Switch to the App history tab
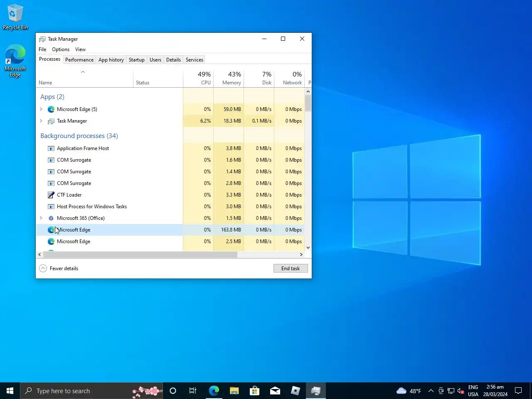This screenshot has width=532, height=399. pyautogui.click(x=111, y=60)
